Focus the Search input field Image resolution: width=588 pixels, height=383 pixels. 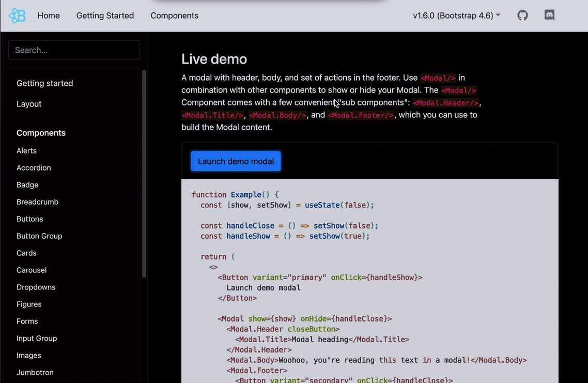click(74, 50)
